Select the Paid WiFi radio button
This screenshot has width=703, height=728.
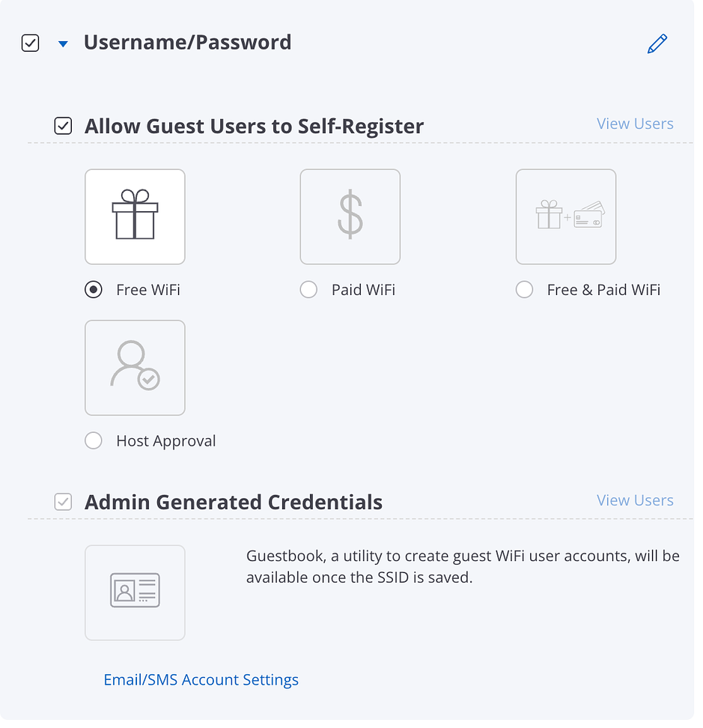308,290
